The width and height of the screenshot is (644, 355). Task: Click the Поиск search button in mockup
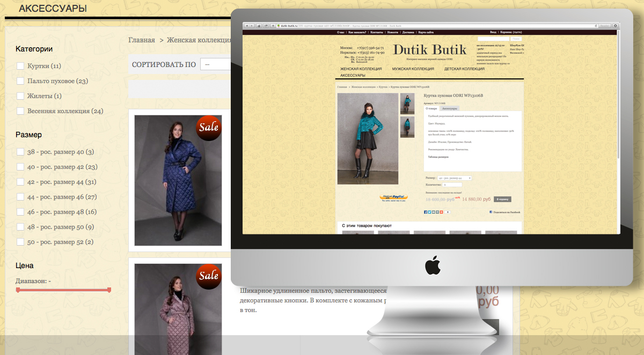pos(516,39)
